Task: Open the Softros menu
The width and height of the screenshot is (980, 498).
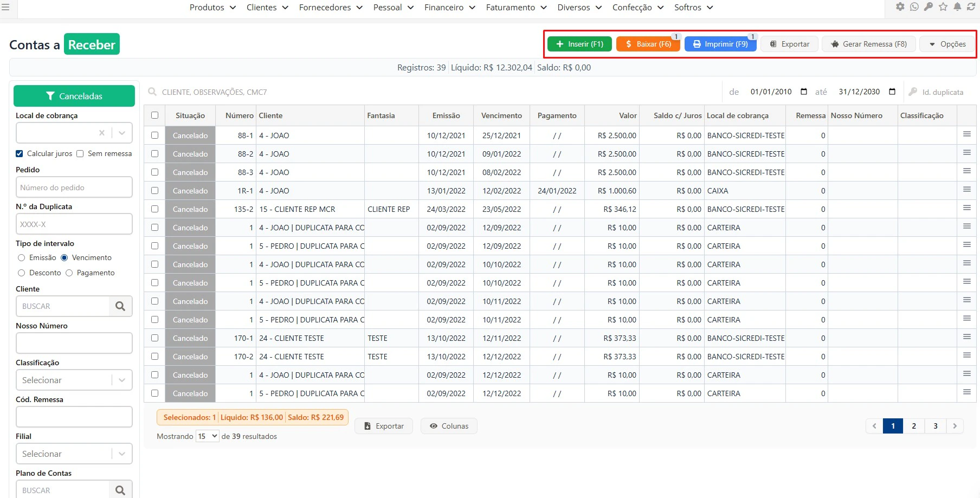Action: click(x=694, y=8)
